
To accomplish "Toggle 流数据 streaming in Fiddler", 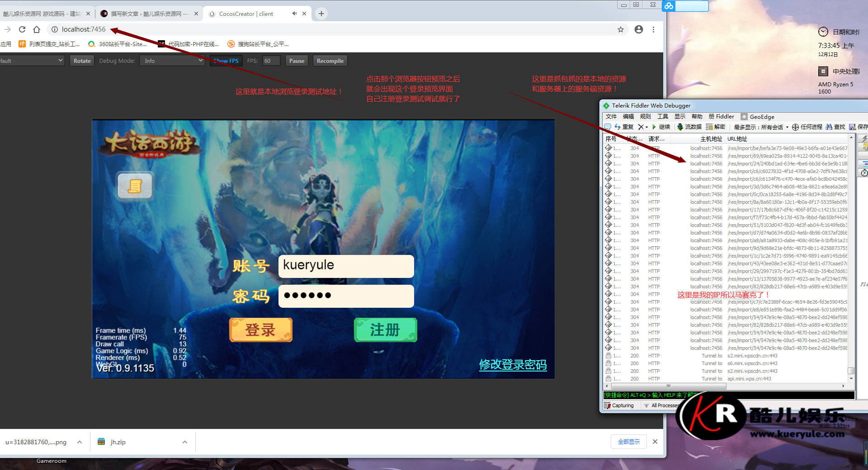I will coord(689,127).
